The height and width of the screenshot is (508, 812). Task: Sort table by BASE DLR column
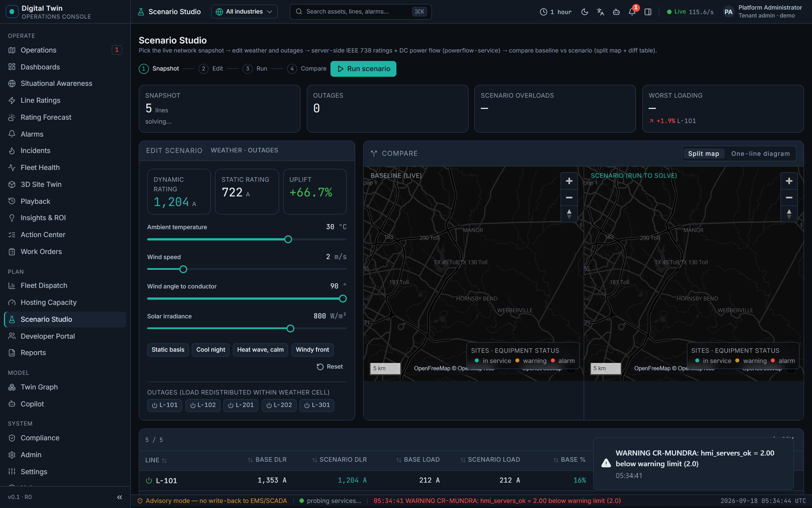[x=267, y=460]
